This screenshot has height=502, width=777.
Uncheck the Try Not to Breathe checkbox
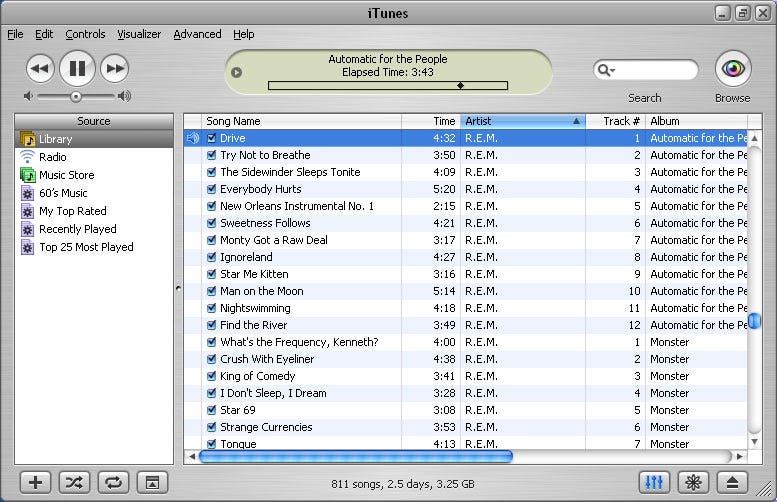tap(212, 155)
